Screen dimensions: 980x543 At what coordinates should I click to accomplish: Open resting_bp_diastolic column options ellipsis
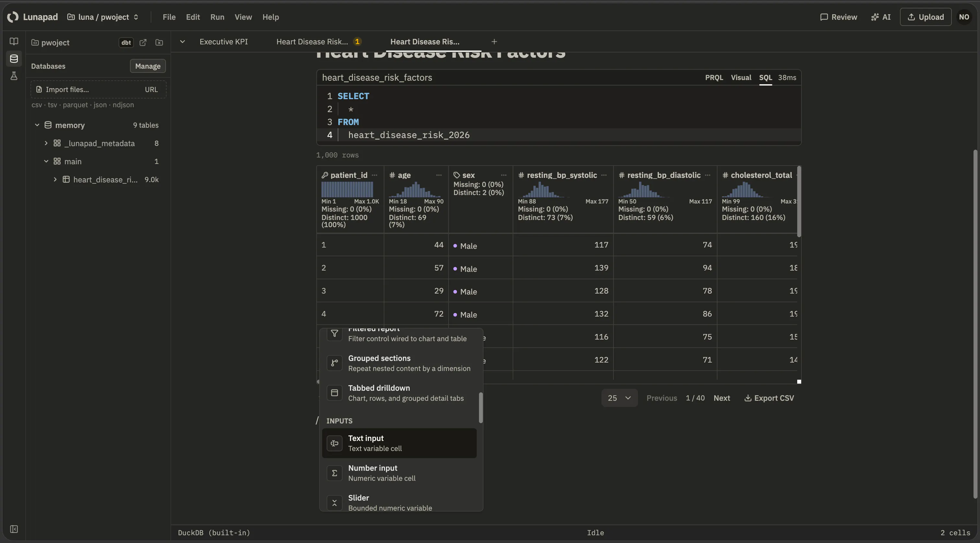pyautogui.click(x=707, y=175)
